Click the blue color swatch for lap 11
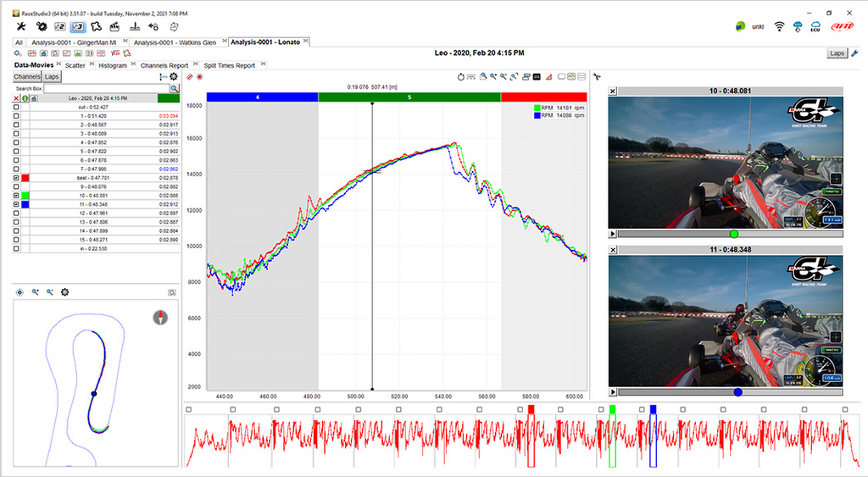The width and height of the screenshot is (868, 477). [x=26, y=204]
